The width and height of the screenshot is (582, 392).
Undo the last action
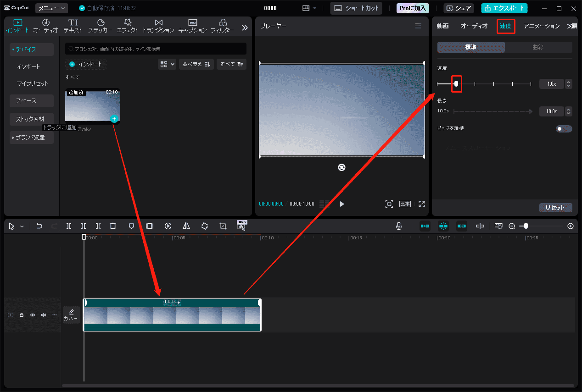(39, 226)
